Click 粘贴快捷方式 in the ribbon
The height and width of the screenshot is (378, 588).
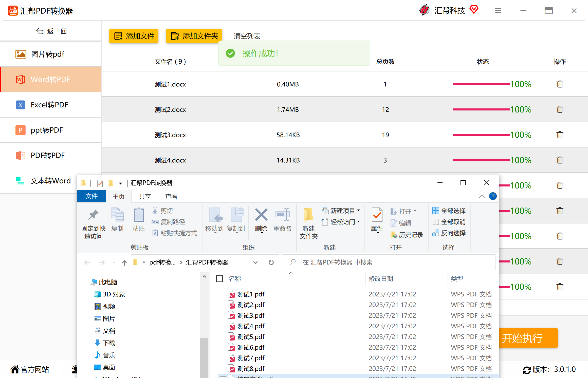[x=175, y=233]
